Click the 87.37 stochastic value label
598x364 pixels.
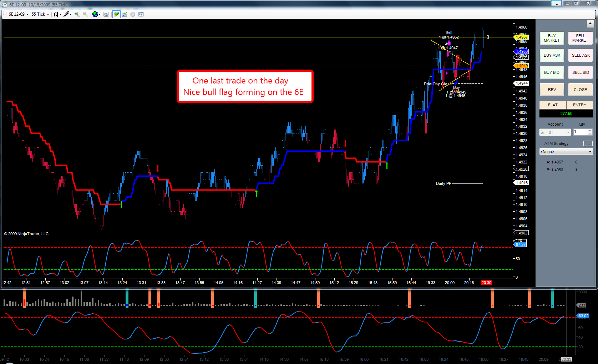[521, 244]
